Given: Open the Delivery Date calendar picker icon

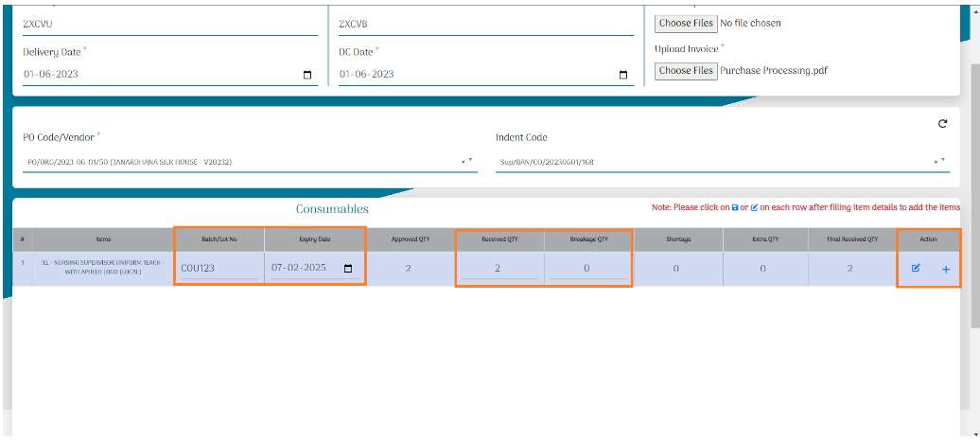Looking at the screenshot, I should coord(308,75).
